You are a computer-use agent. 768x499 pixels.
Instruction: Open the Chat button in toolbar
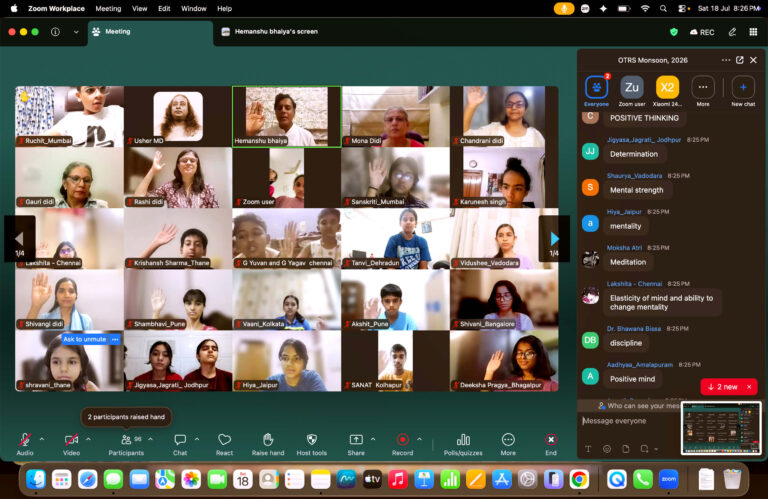(180, 444)
